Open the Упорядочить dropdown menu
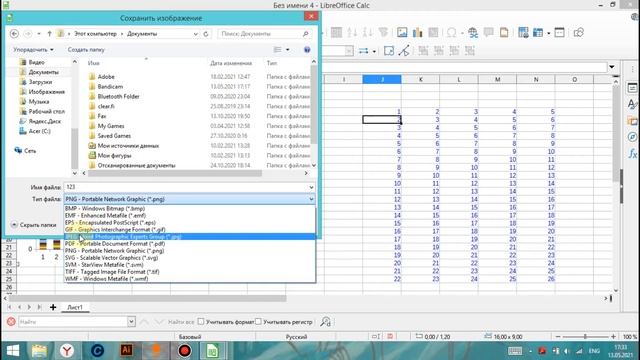This screenshot has height=360, width=640. [33, 49]
